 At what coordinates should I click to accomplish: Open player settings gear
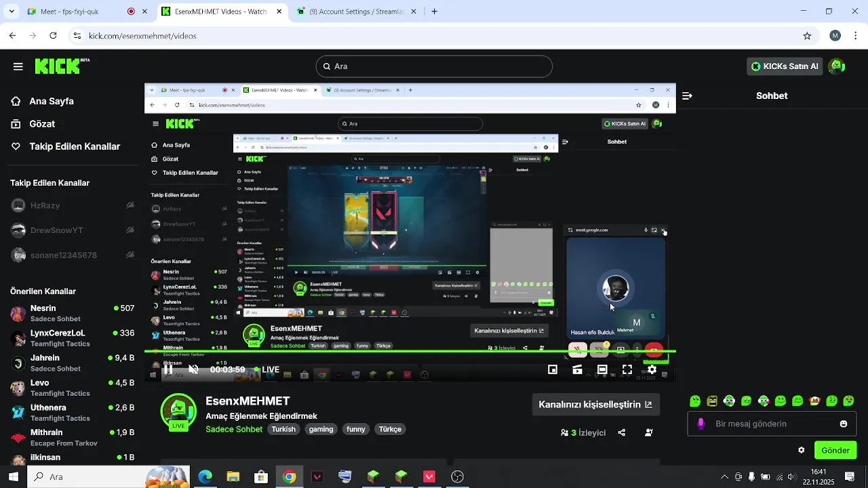(x=652, y=369)
